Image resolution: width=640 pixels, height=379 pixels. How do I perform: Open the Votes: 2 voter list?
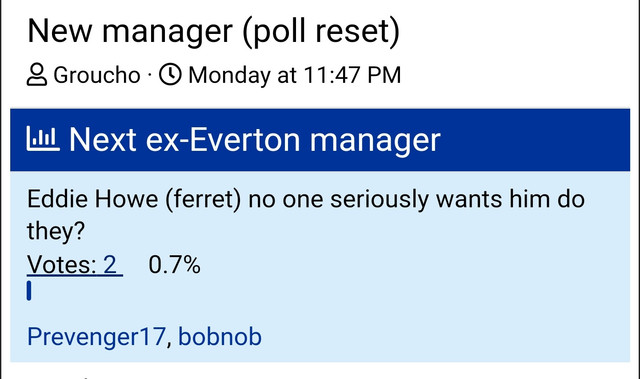point(75,265)
